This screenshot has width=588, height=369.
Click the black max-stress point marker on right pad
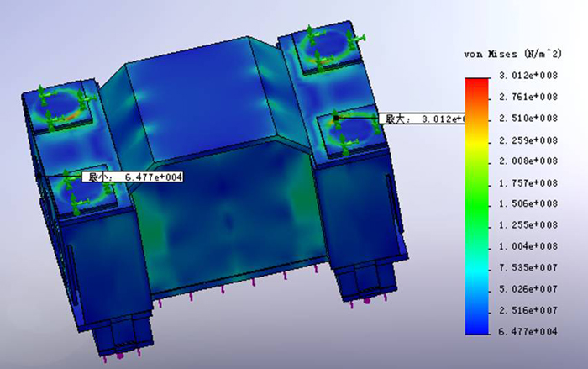pos(336,119)
